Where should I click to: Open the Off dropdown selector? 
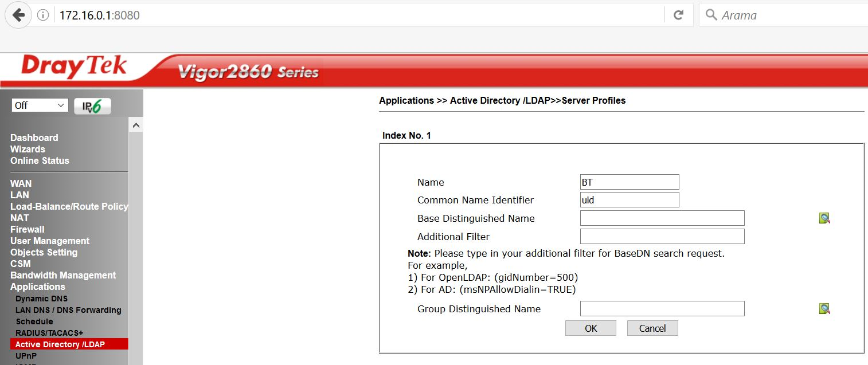point(40,105)
